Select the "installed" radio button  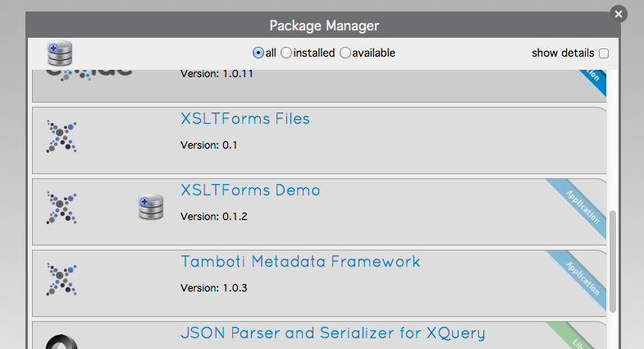(286, 53)
